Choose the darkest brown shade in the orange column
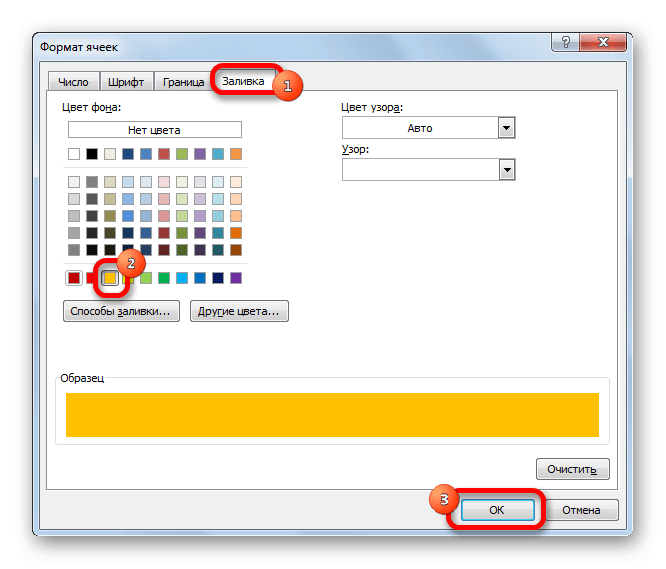The image size is (666, 569). 236,250
